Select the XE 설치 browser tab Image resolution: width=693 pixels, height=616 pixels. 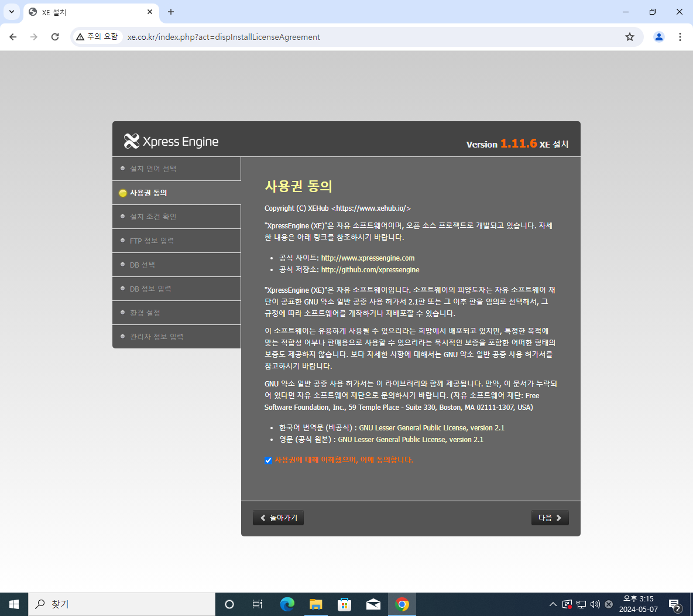91,12
